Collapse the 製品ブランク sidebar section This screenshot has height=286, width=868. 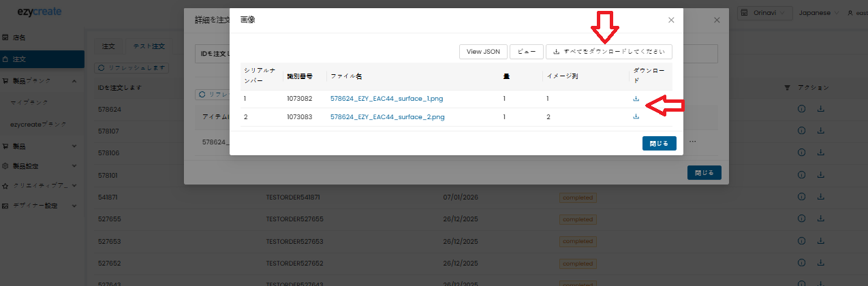coord(42,80)
